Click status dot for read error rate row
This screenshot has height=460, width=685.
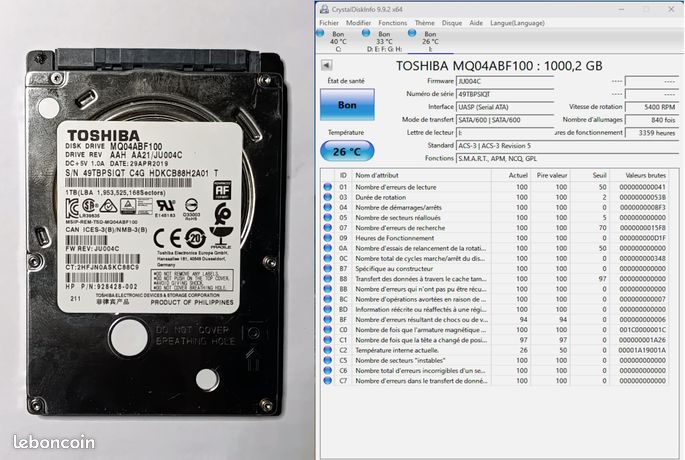coord(327,187)
